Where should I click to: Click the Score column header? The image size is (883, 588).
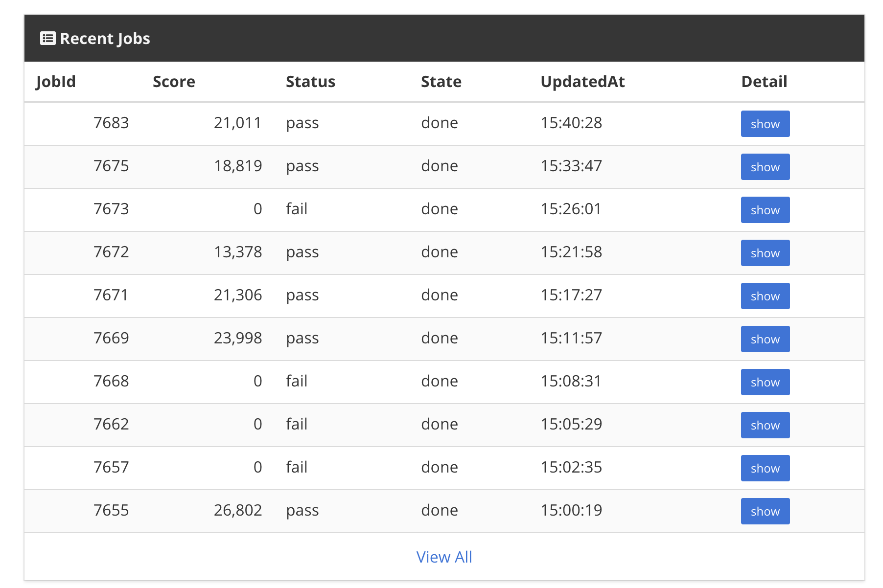point(174,82)
